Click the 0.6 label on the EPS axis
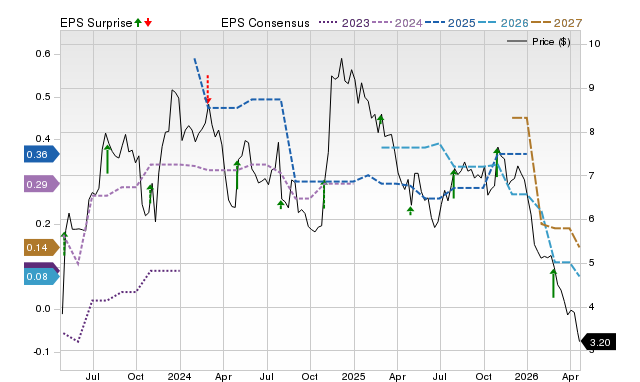This screenshot has width=640, height=382. click(x=43, y=54)
